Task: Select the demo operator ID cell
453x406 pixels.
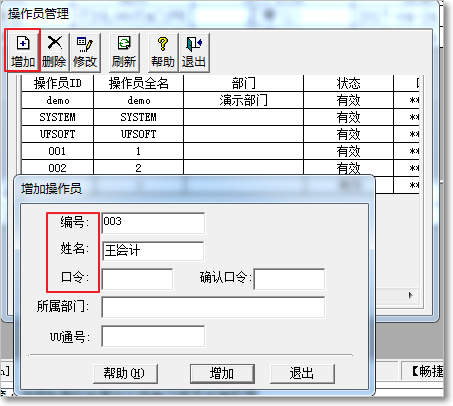Action: (x=58, y=100)
